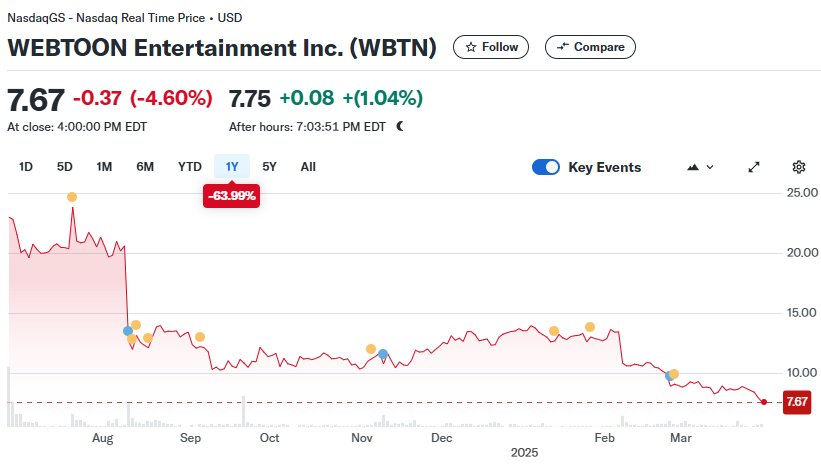This screenshot has height=468, width=821.
Task: Switch to the 1M range
Action: pos(104,167)
